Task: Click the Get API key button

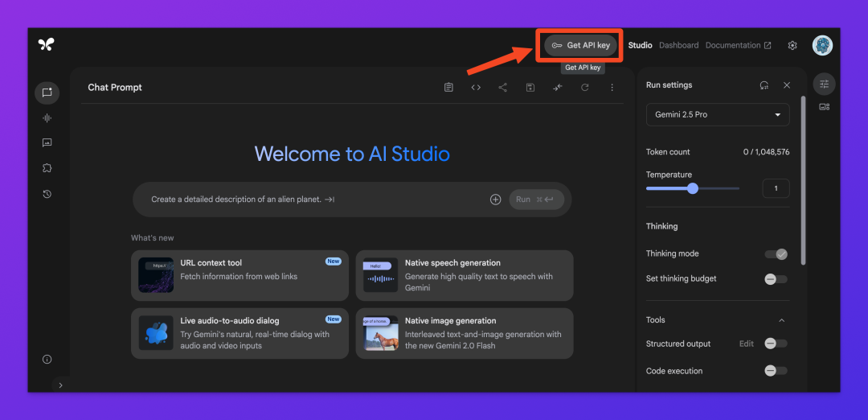Action: pos(580,45)
